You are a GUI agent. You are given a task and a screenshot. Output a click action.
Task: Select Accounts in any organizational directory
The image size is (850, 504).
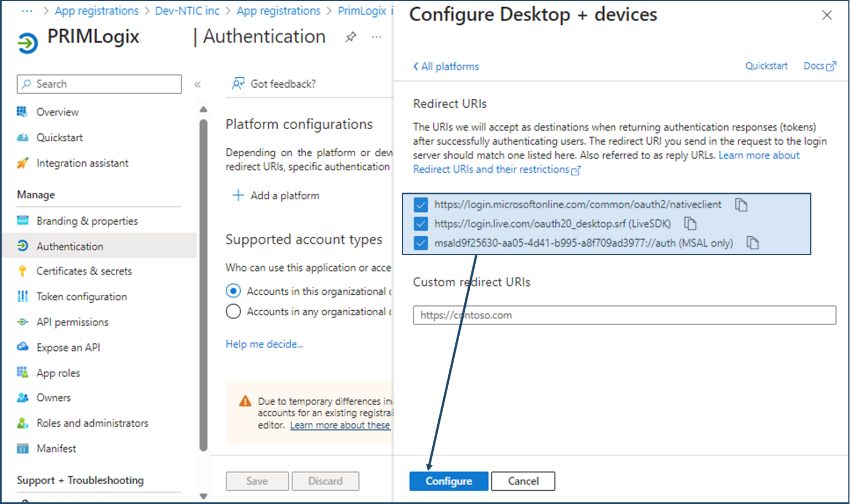tap(233, 311)
